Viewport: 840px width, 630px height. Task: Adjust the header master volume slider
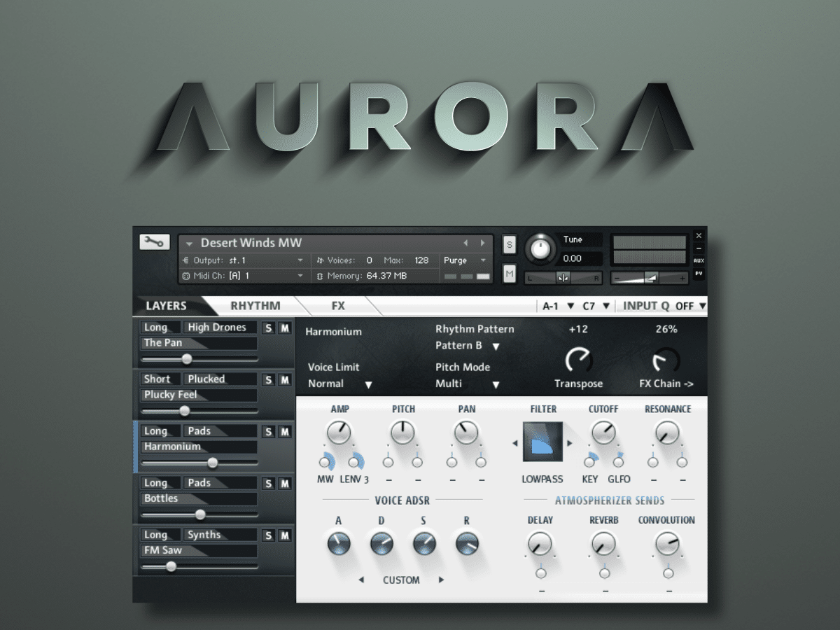click(x=649, y=278)
